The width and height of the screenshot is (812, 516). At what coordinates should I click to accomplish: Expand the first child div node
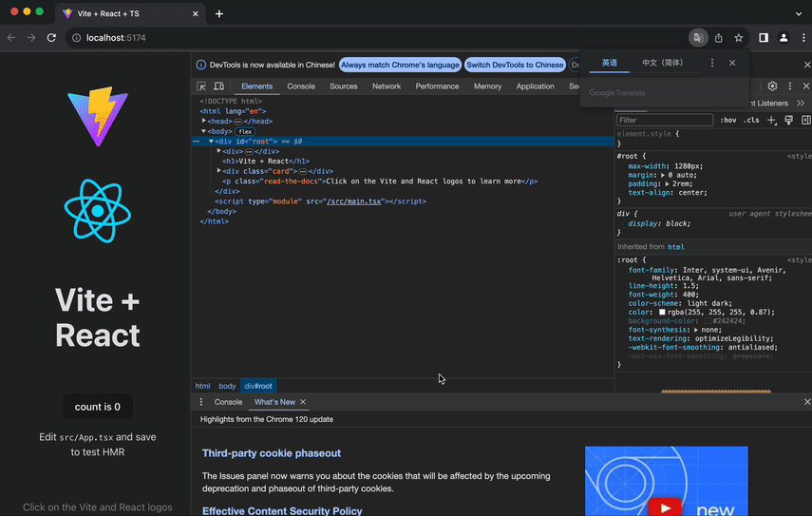coord(218,151)
